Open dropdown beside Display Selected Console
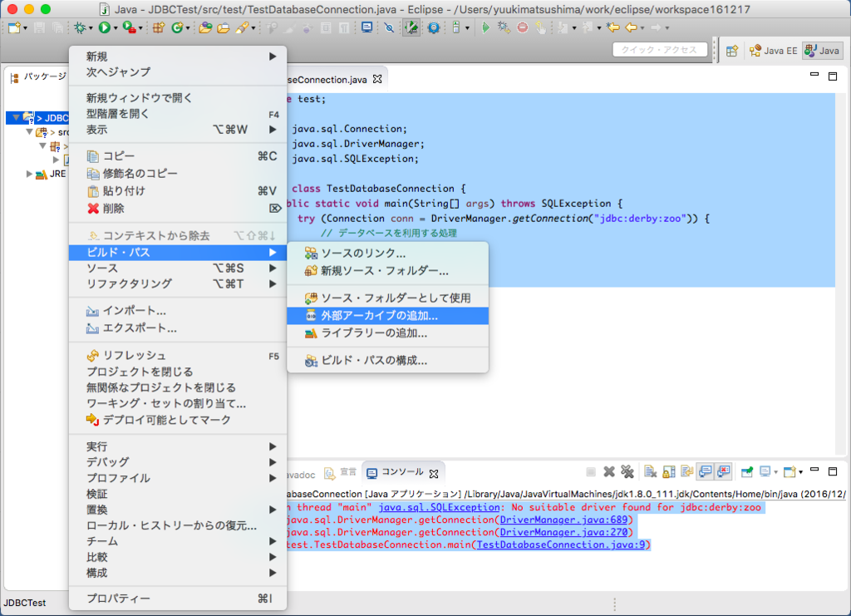 pos(775,472)
